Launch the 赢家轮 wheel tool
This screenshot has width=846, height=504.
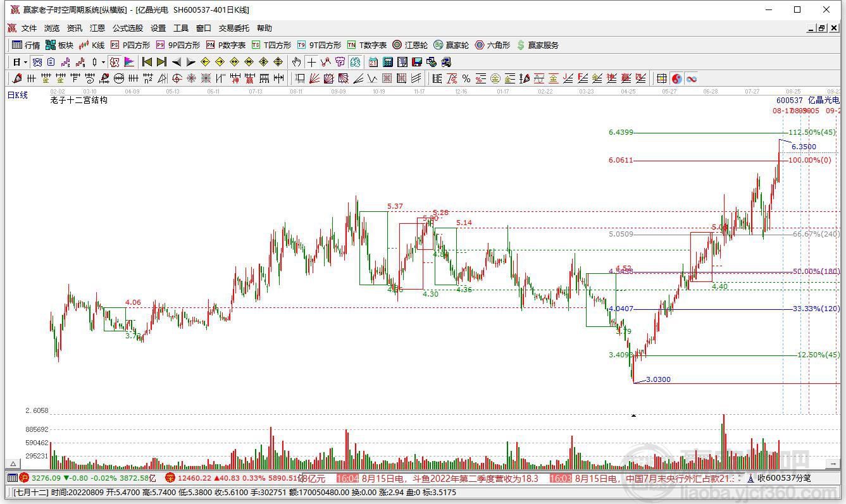pyautogui.click(x=451, y=45)
